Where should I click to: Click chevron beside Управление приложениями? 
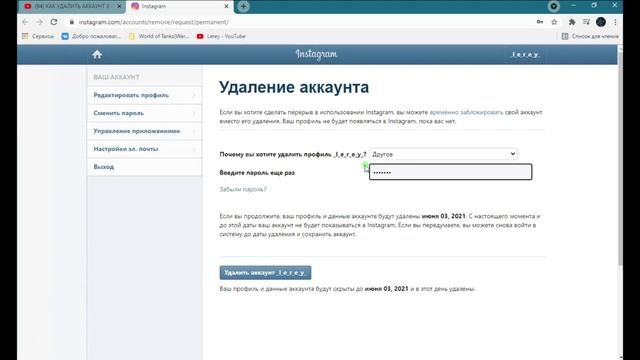coord(194,131)
